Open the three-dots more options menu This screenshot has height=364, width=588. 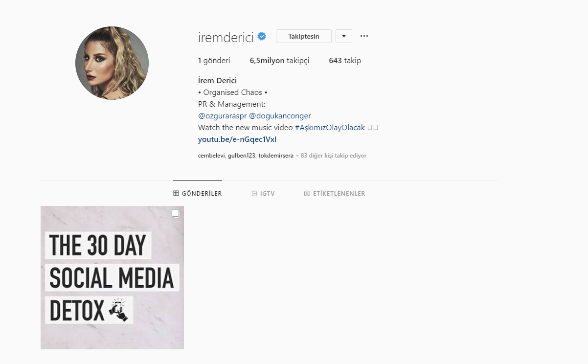pos(364,36)
